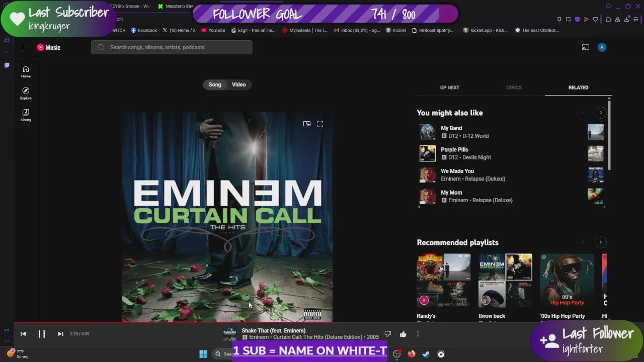Click the related panel vertical scrollbar
Viewport: 644px width, 362px height.
[609, 135]
